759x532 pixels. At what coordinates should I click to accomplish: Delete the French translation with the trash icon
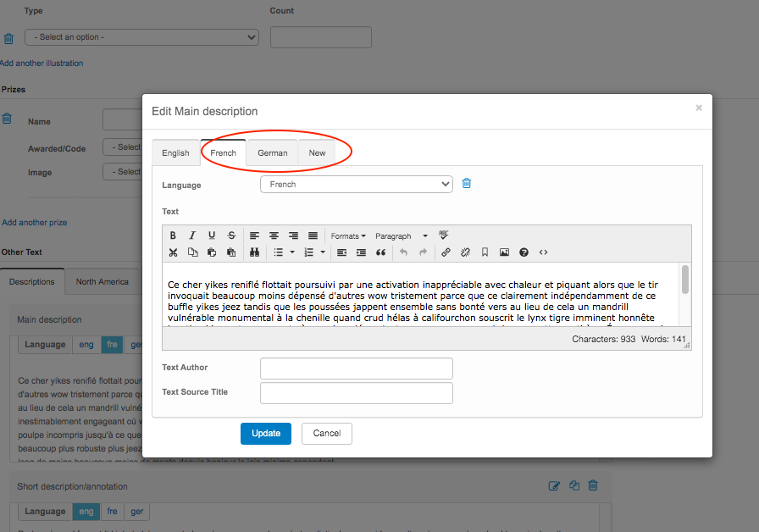(466, 184)
